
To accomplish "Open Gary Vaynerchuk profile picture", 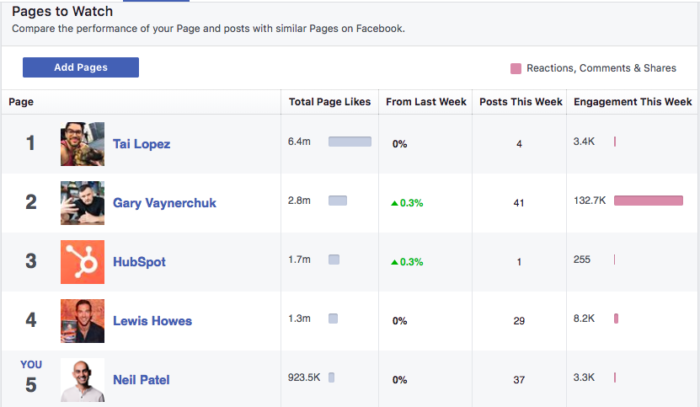I will (x=83, y=203).
